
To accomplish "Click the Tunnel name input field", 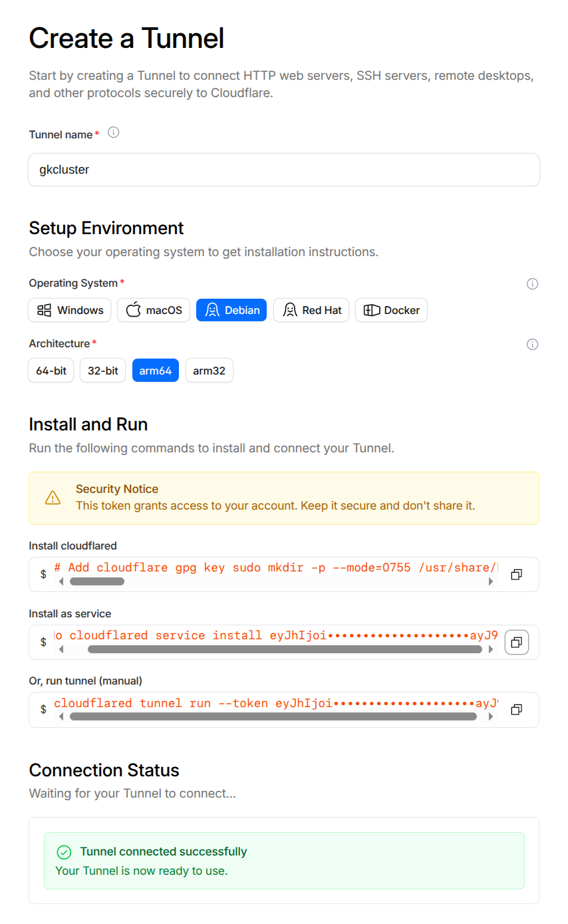I will [284, 170].
